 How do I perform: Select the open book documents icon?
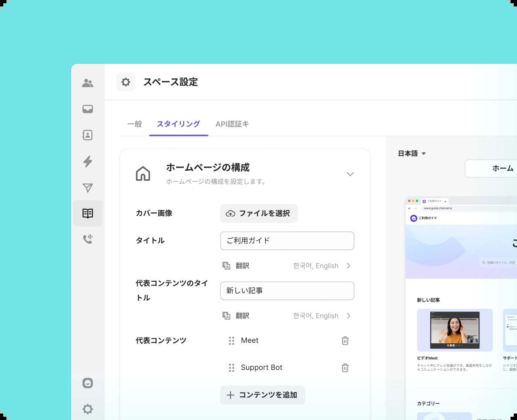click(x=88, y=213)
